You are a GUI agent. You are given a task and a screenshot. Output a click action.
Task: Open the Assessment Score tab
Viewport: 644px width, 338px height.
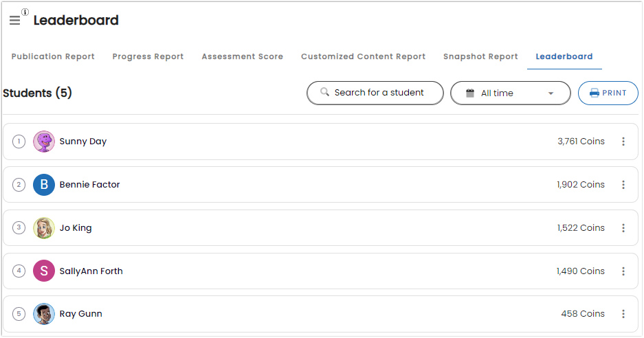(243, 56)
